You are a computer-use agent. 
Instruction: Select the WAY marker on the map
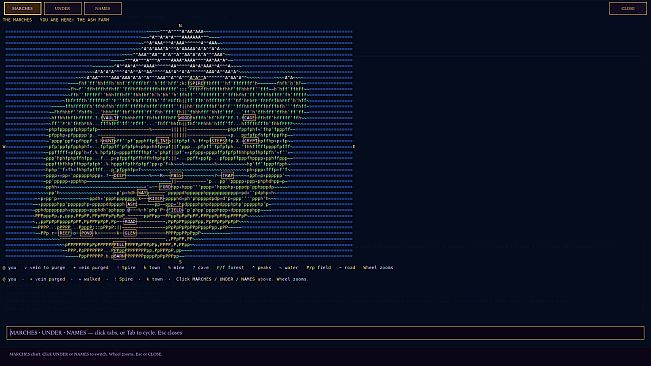(142, 193)
